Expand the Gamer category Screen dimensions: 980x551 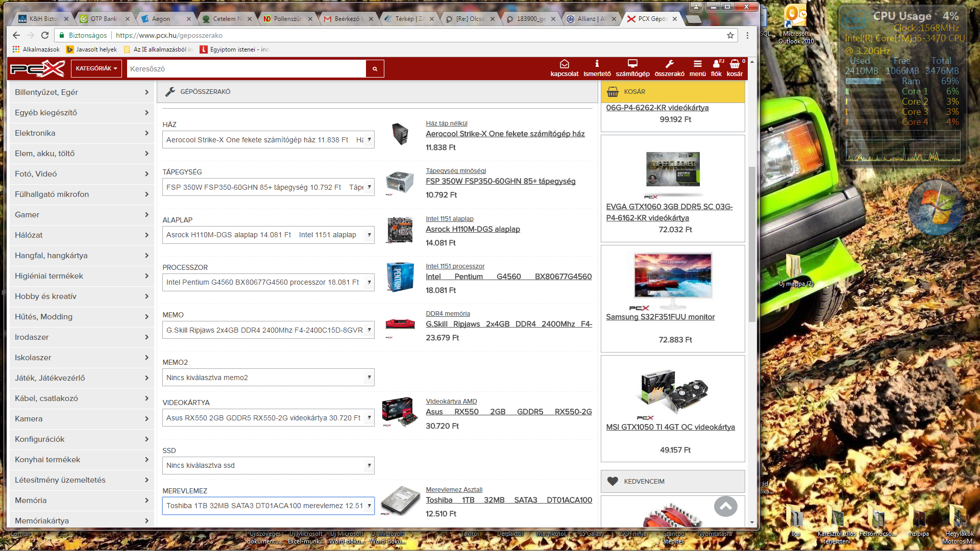tap(82, 215)
